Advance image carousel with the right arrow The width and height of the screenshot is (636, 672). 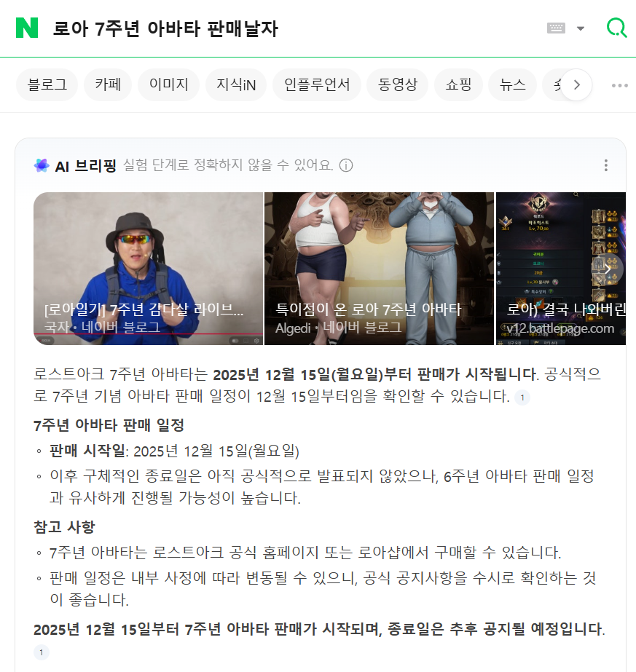coord(607,269)
